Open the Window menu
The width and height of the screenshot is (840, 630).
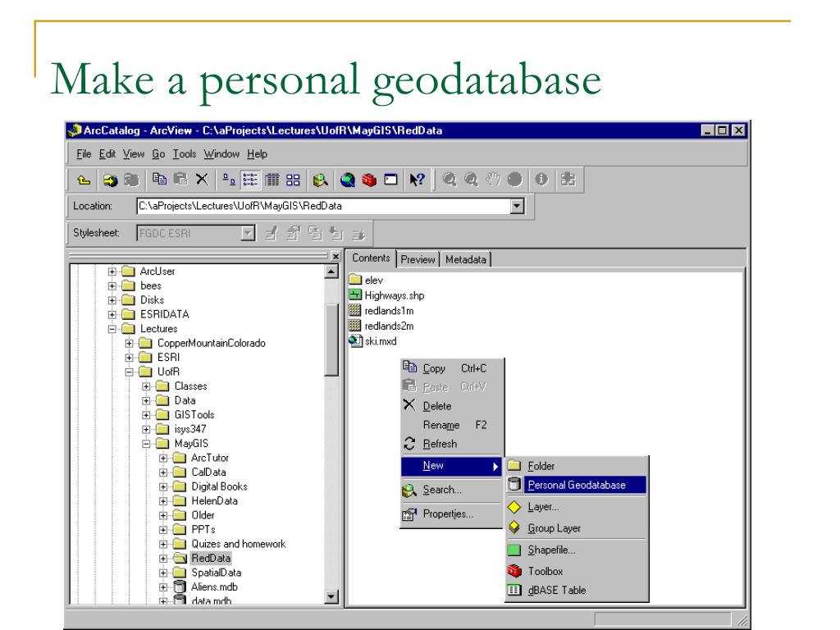[221, 154]
